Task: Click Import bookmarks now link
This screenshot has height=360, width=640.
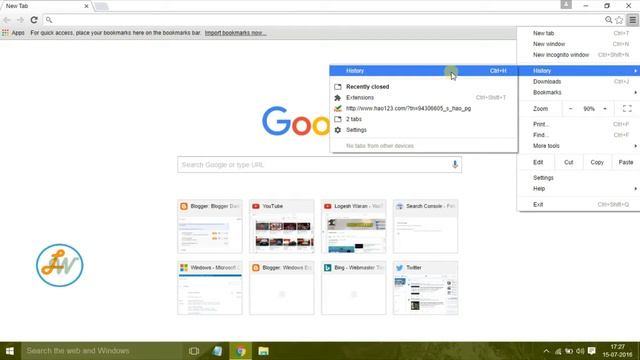Action: point(235,33)
